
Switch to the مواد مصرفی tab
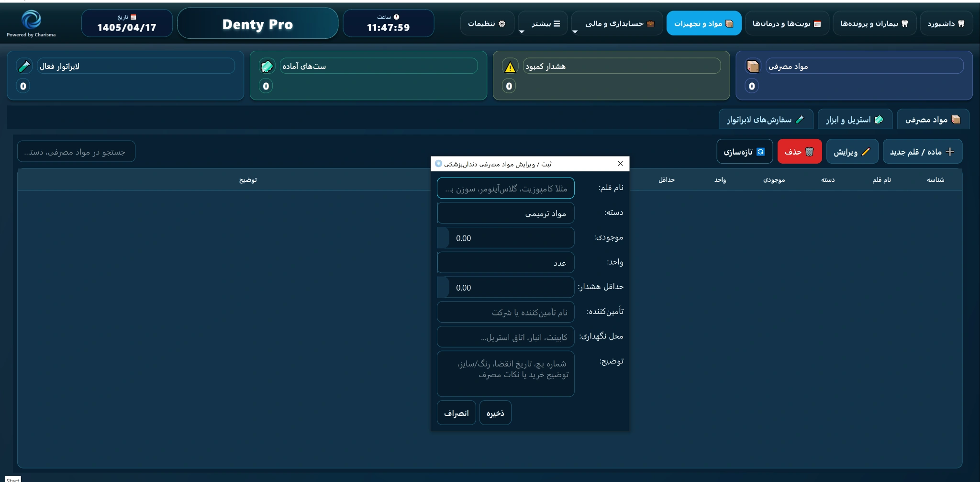coord(933,120)
